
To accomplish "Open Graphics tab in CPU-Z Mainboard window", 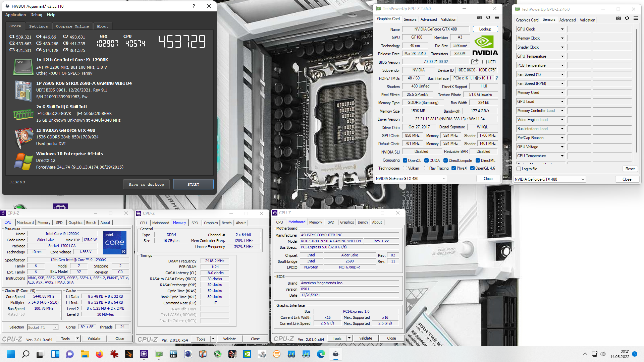I will (x=347, y=222).
